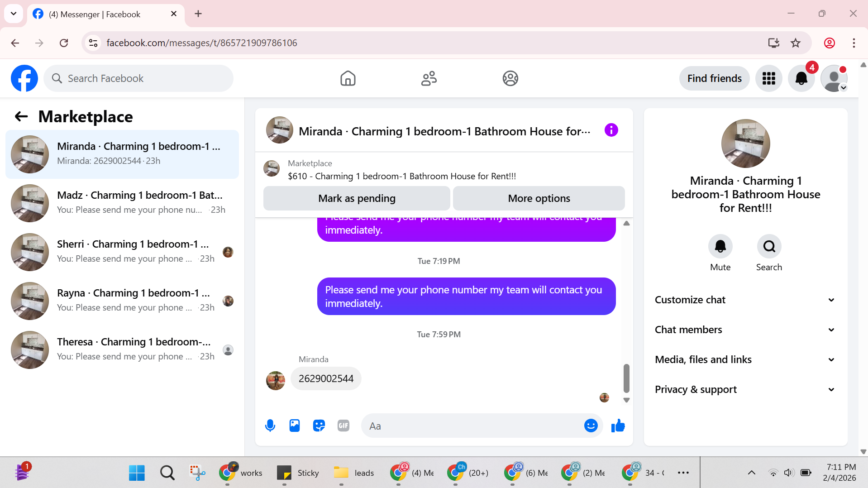Open leads folder from taskbar

(x=354, y=473)
